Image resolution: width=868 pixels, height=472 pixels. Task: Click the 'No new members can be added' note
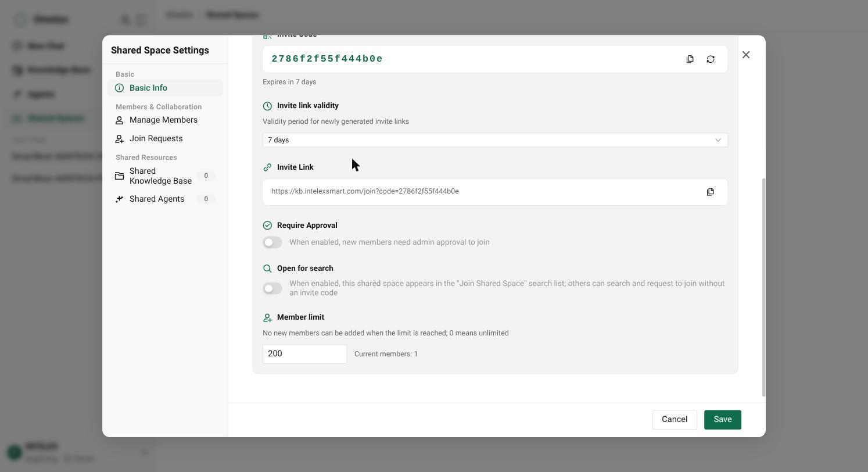pyautogui.click(x=386, y=333)
